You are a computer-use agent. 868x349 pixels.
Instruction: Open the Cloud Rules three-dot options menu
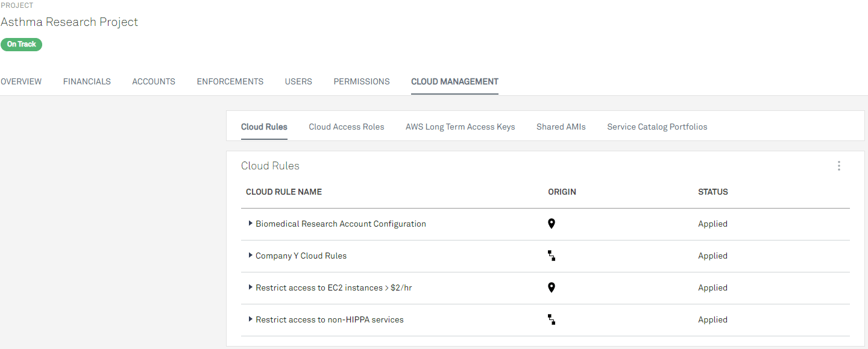[838, 166]
